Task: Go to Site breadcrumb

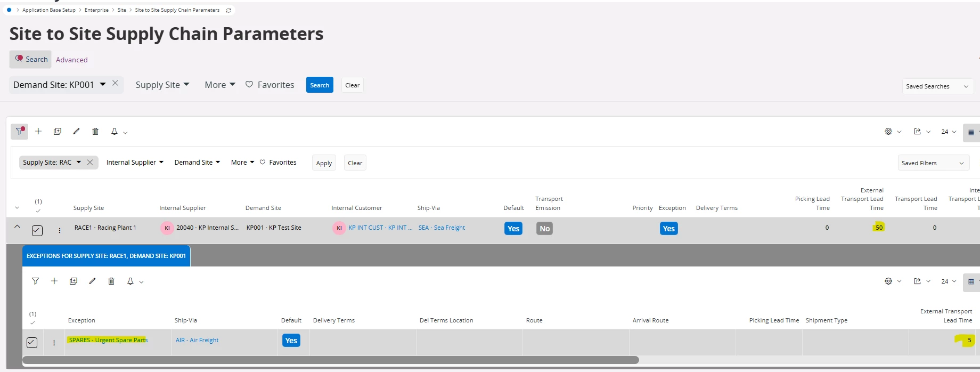Action: pyautogui.click(x=122, y=10)
